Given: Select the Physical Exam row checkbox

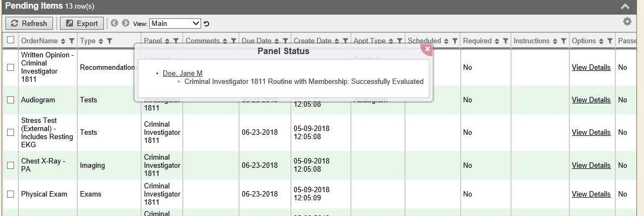Looking at the screenshot, I should point(11,194).
